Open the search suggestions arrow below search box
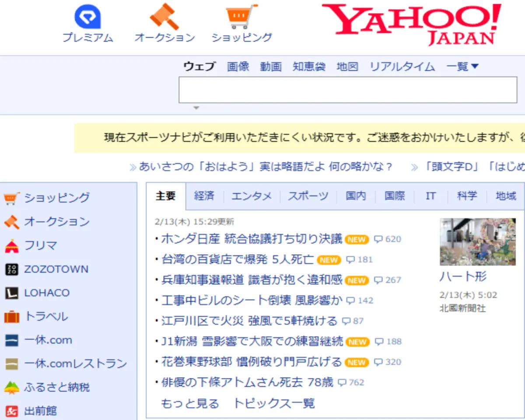Screen dimensions: 525x420 (x=196, y=108)
